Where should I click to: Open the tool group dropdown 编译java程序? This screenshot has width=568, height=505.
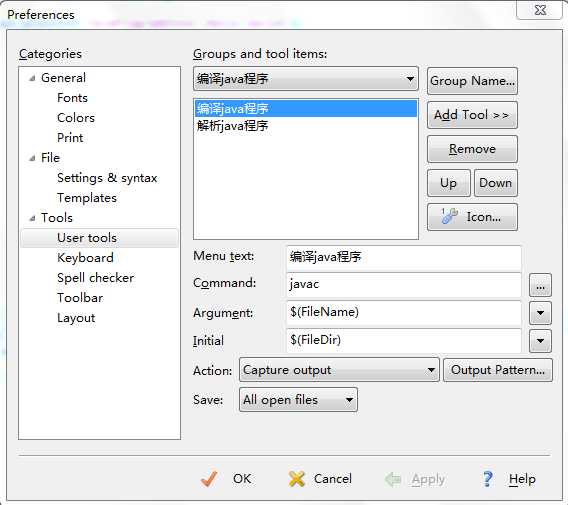(306, 79)
